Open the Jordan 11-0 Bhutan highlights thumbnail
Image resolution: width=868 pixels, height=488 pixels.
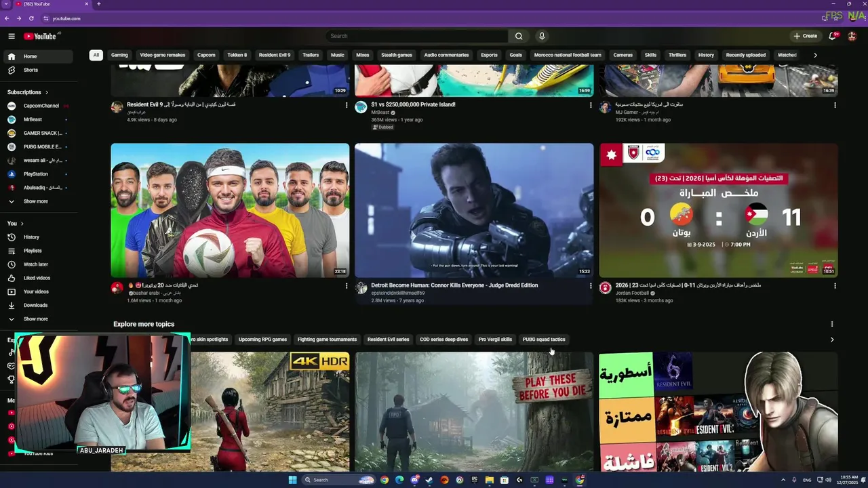(718, 210)
